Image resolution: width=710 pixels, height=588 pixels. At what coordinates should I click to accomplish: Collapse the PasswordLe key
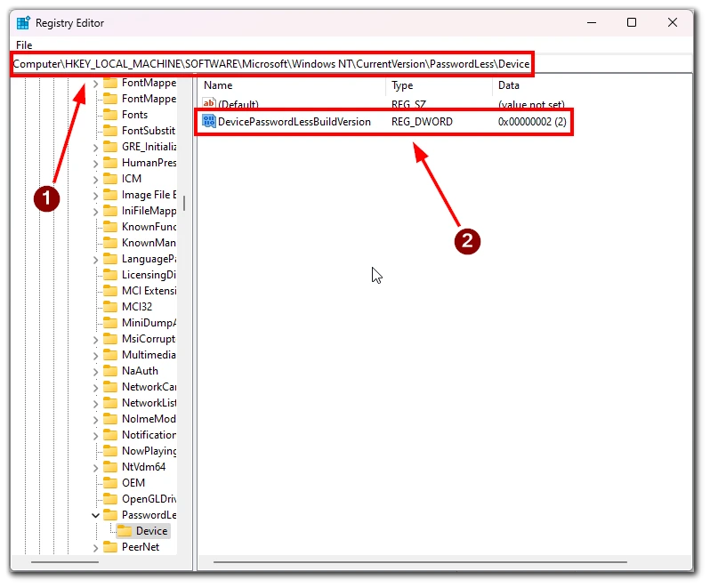(x=95, y=515)
